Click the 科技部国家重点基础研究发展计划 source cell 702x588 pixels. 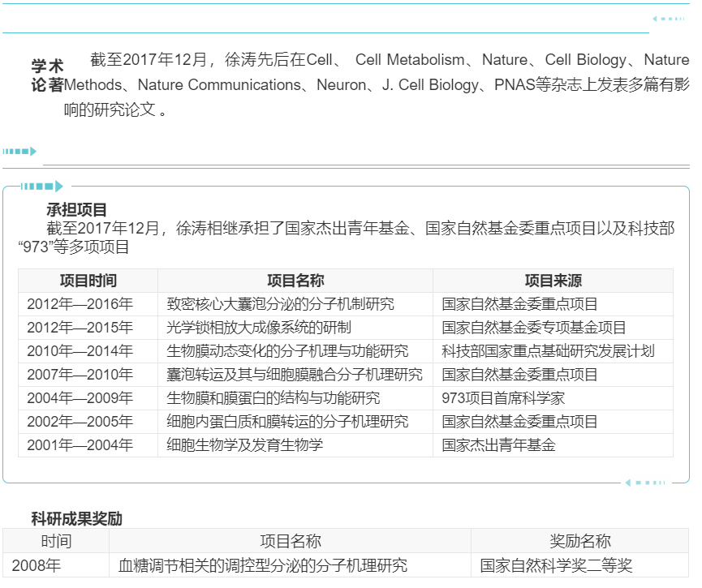(x=548, y=351)
